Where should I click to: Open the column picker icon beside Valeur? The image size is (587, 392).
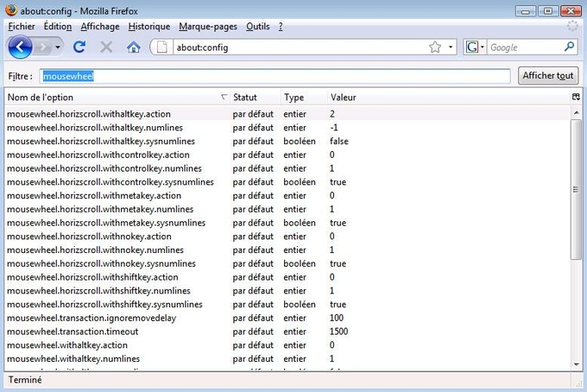(x=576, y=98)
